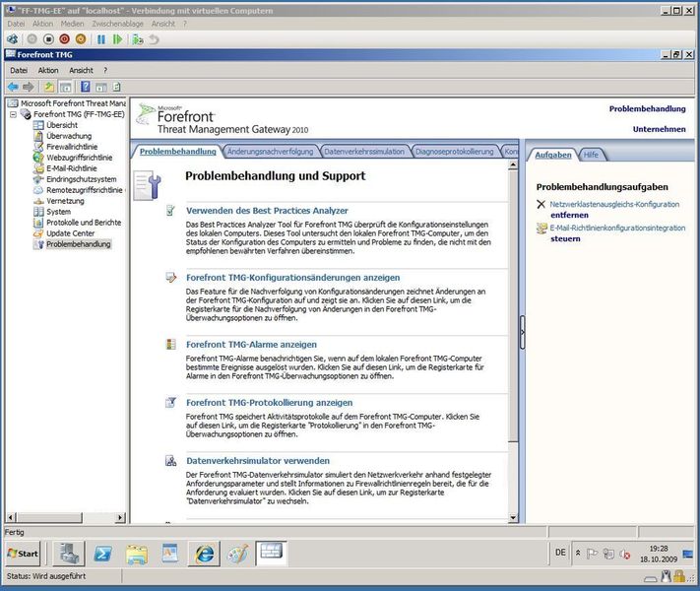Click the VM turn off (stop) button
700x591 pixels.
(48, 39)
